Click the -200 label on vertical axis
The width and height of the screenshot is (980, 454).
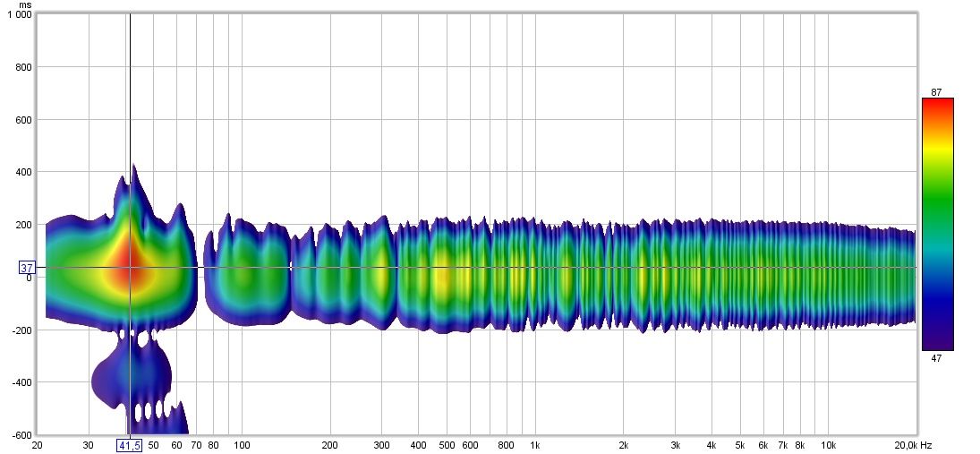click(23, 330)
